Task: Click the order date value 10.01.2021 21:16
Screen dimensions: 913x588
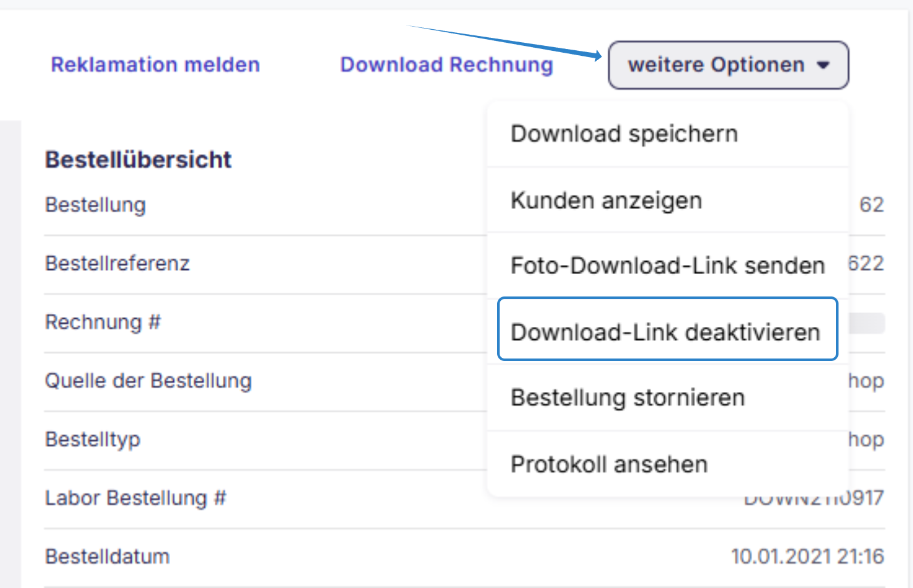Action: (x=807, y=556)
